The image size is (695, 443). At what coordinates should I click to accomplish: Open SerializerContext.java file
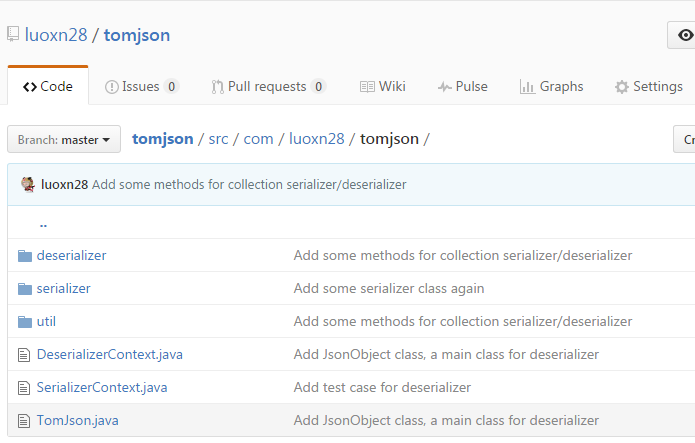(102, 388)
